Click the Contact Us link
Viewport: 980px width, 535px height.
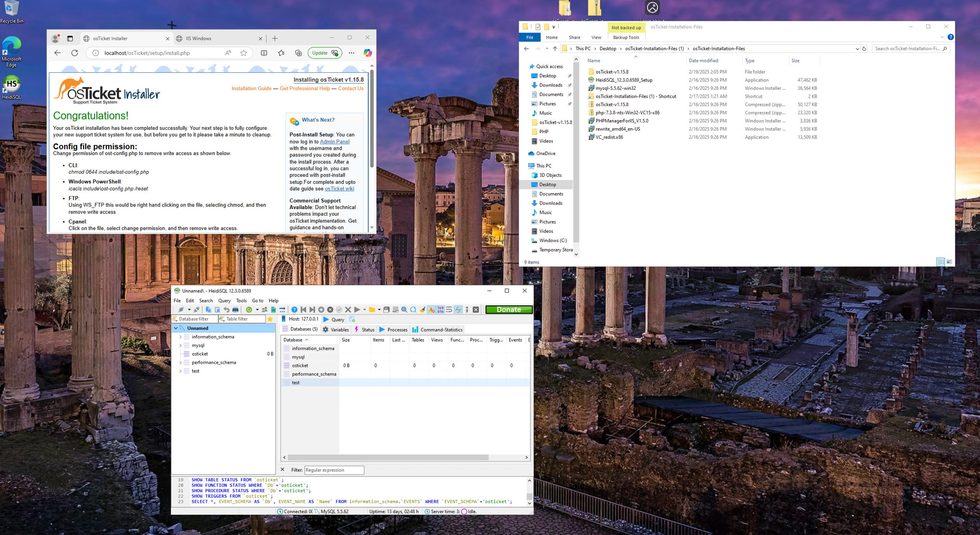coord(351,89)
